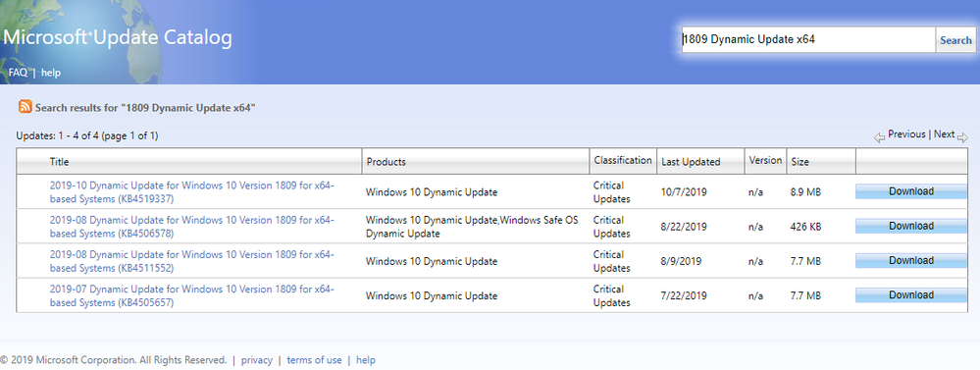Open the help link in header
The width and height of the screenshot is (980, 370).
pos(51,73)
